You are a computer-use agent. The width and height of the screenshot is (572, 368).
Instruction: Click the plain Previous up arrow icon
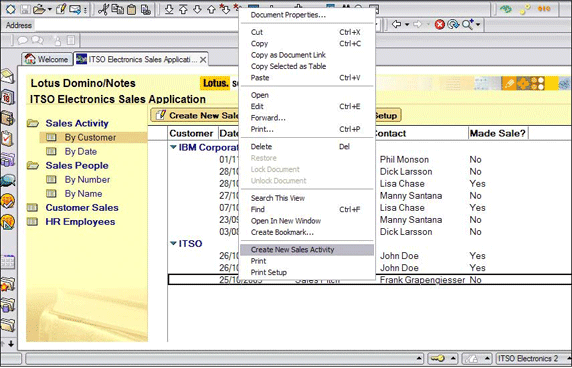click(x=211, y=9)
